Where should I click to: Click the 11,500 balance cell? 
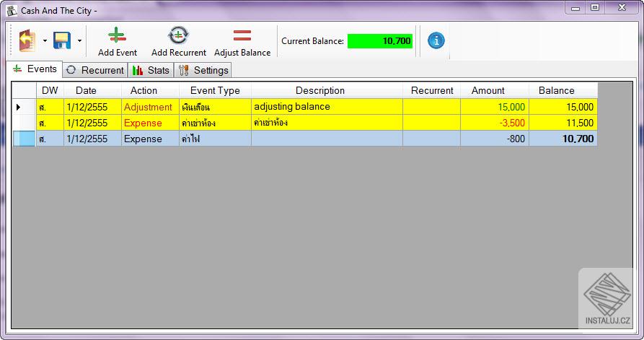pyautogui.click(x=563, y=123)
